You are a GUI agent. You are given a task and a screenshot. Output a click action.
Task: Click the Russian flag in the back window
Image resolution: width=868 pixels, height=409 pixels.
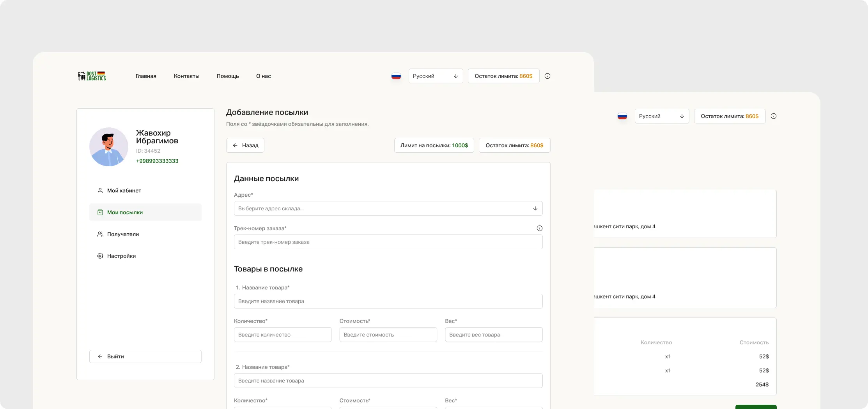click(622, 116)
